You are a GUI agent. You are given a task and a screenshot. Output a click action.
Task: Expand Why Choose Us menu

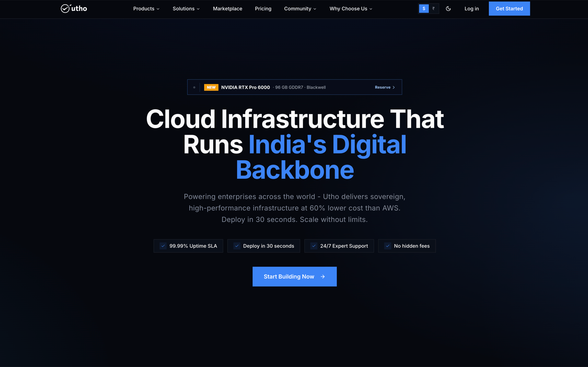click(x=351, y=8)
